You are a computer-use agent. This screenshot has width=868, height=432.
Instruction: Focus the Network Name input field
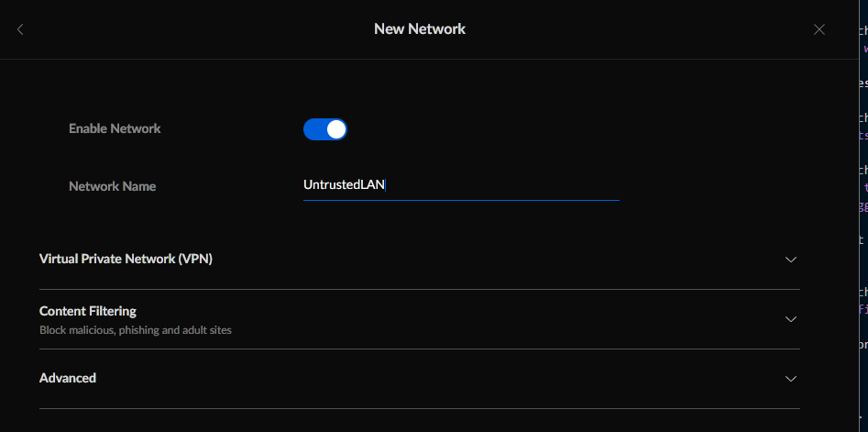[461, 185]
